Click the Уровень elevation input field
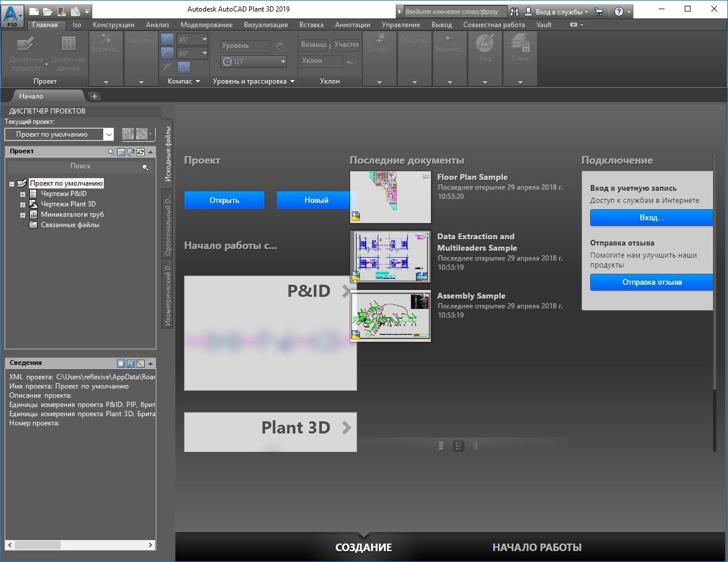 pos(245,46)
